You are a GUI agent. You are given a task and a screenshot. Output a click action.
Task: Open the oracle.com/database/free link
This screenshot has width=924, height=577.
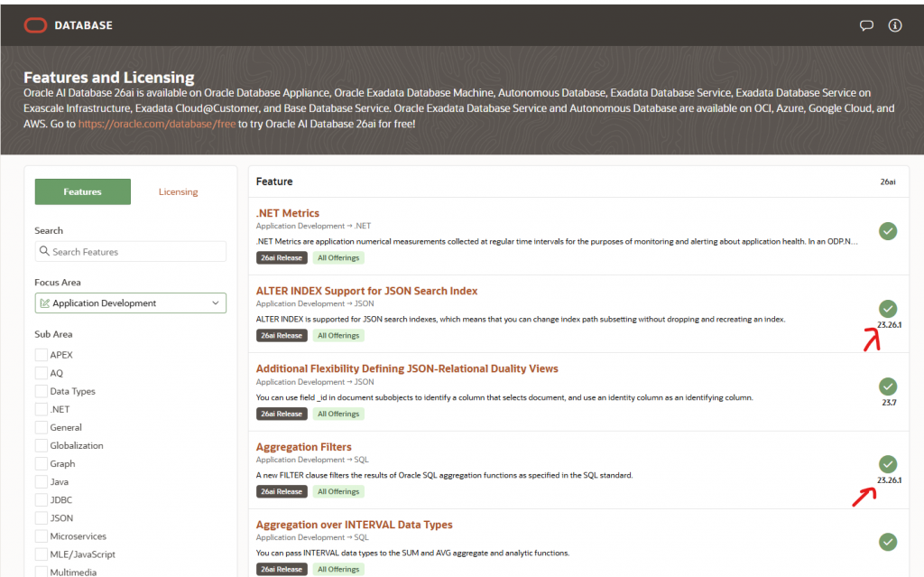point(157,124)
